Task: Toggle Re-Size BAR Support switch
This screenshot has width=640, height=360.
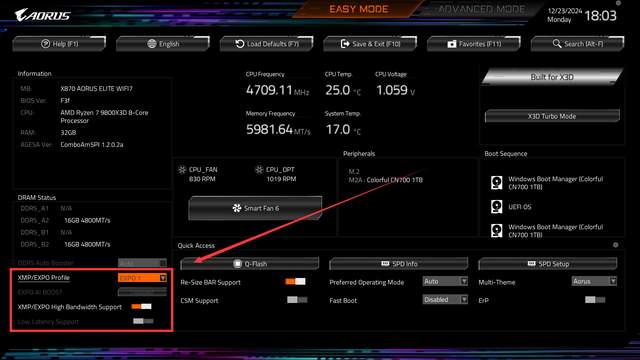Action: pos(296,281)
